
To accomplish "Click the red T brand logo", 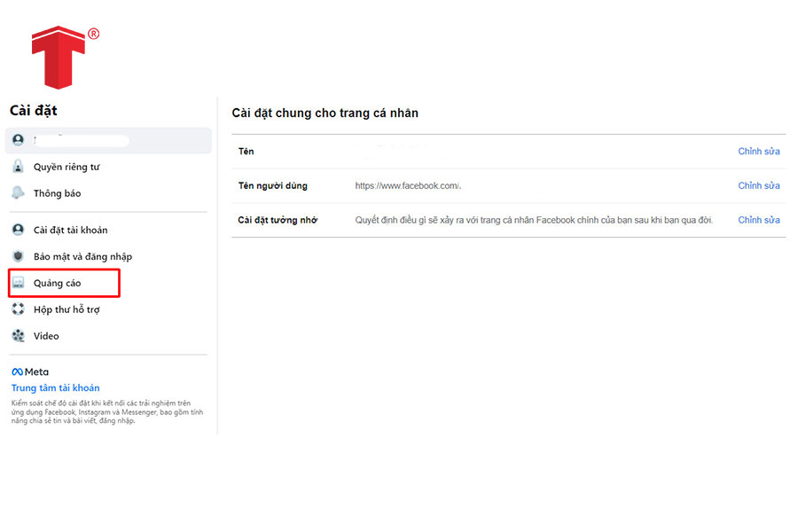I will point(59,57).
